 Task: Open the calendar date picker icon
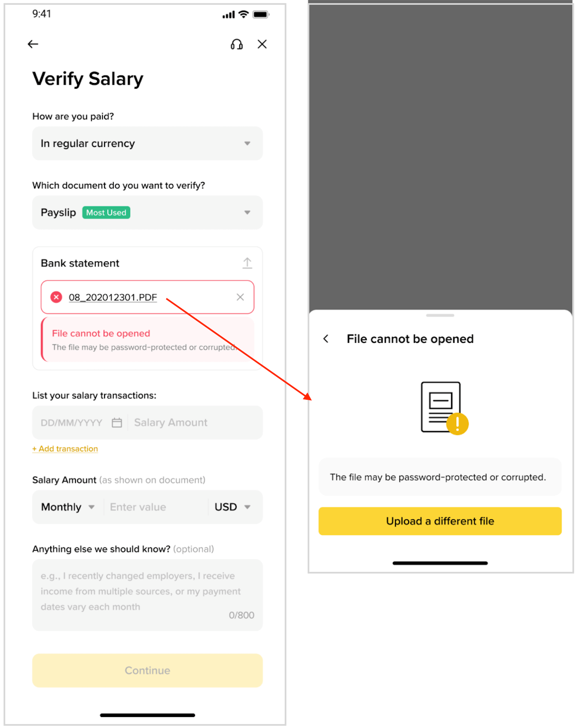[117, 423]
